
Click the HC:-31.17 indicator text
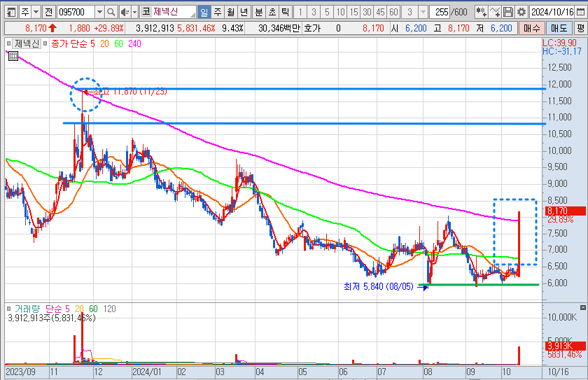pos(561,51)
